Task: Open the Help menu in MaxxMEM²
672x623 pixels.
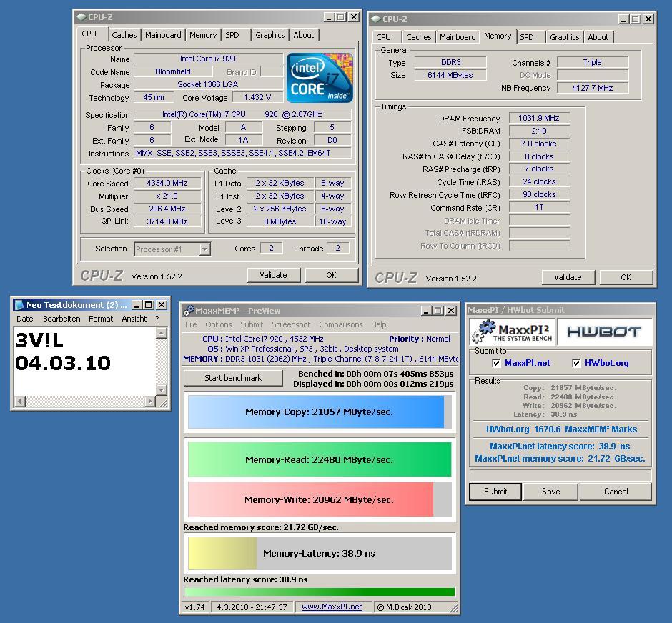Action: click(x=378, y=324)
